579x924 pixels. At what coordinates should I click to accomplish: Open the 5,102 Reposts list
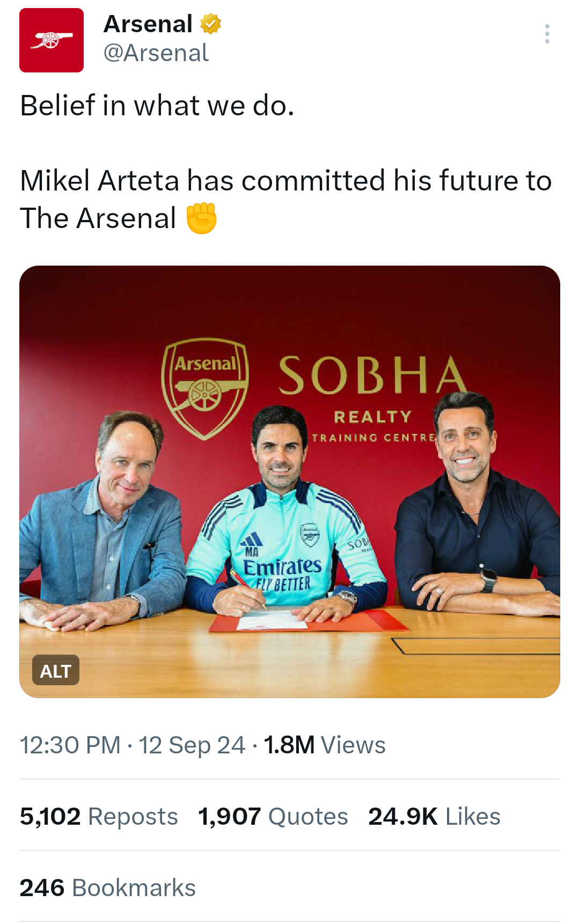pyautogui.click(x=99, y=817)
